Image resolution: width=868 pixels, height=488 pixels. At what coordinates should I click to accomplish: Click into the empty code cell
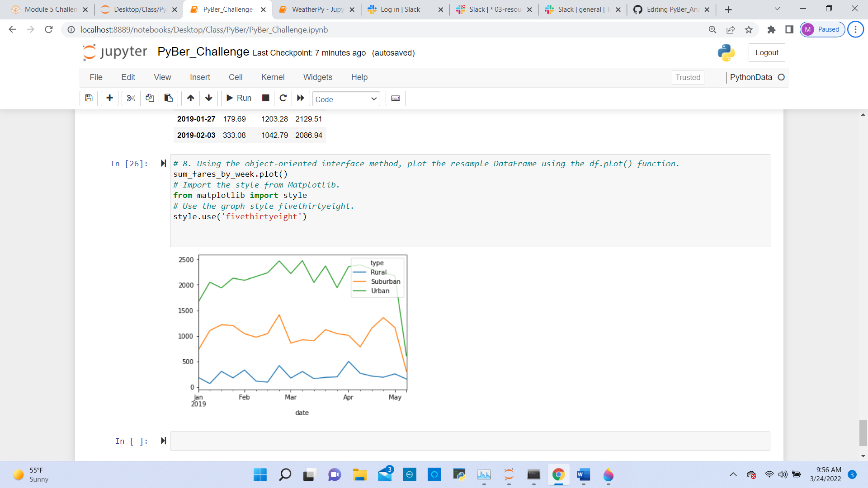[x=470, y=441]
